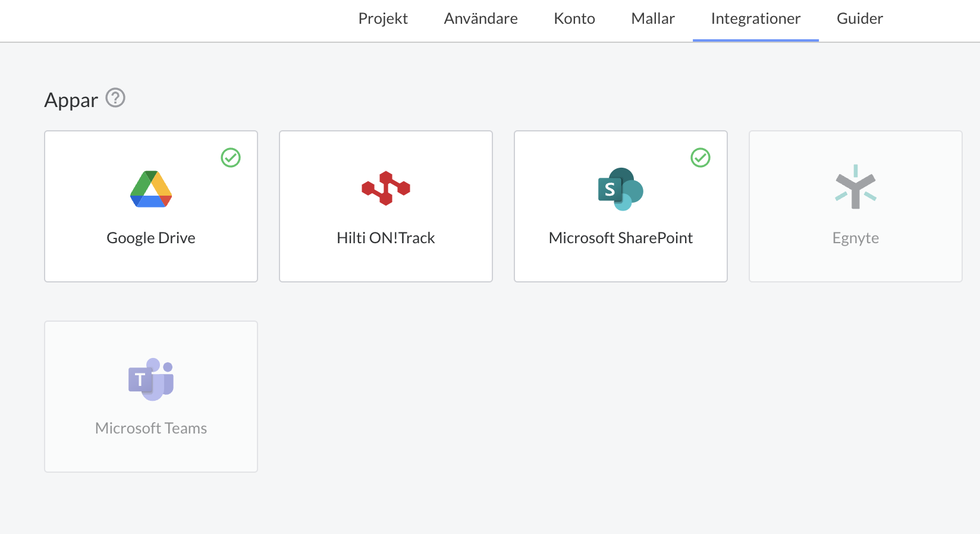Click the Hilti ON!Track logo icon

click(x=386, y=188)
